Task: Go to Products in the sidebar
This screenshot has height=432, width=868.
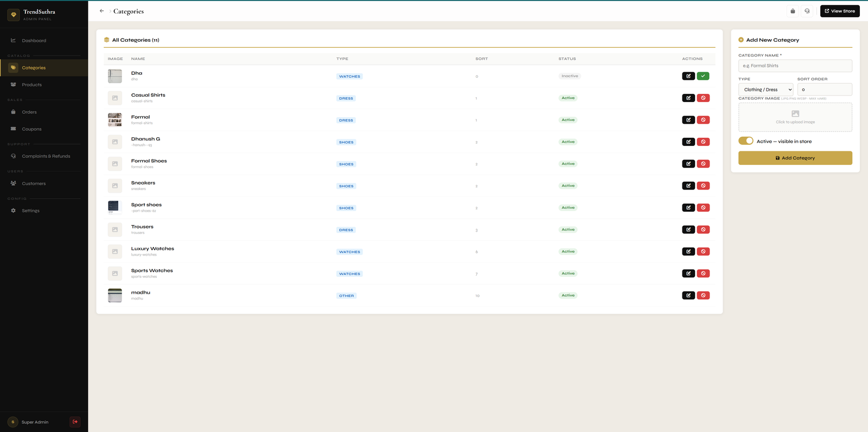Action: pyautogui.click(x=44, y=85)
